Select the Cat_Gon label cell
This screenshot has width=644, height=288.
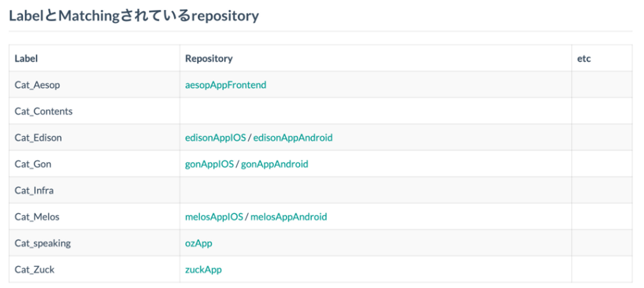coord(33,164)
